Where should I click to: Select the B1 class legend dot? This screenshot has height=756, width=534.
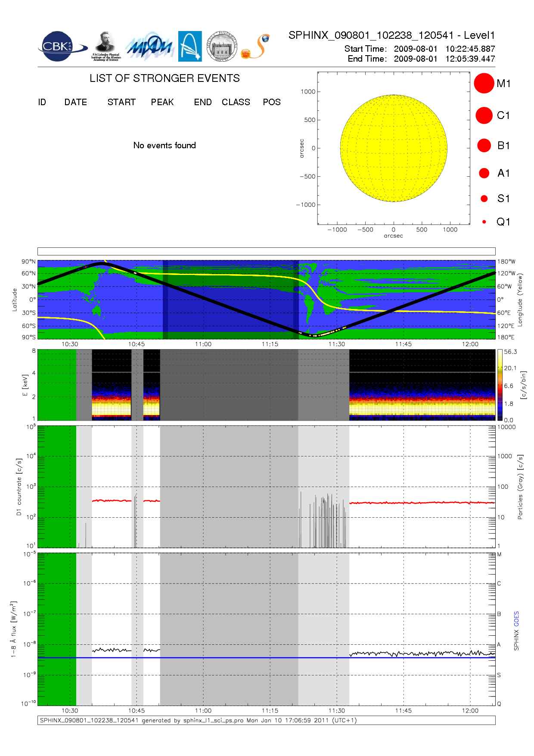pos(484,146)
